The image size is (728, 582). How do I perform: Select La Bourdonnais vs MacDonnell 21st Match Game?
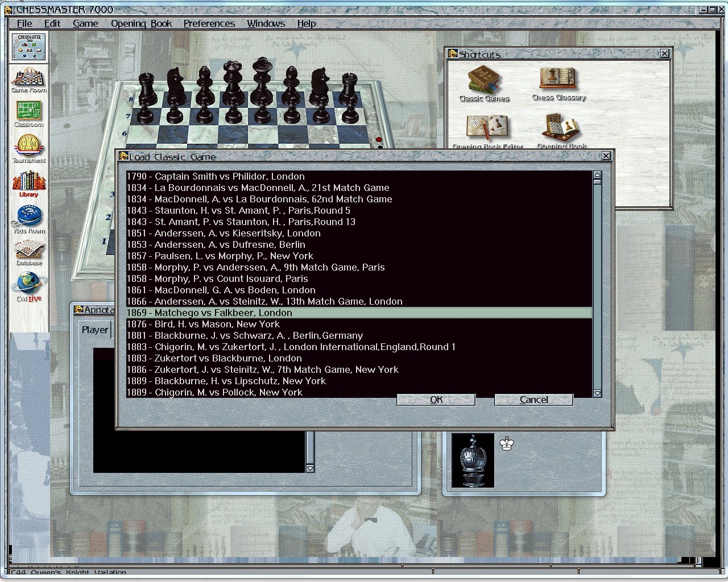click(359, 188)
